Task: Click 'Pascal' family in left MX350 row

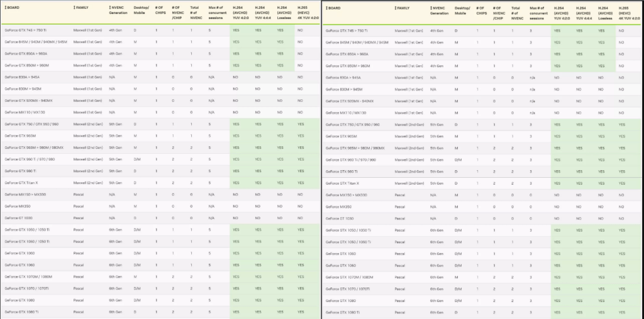Action: pyautogui.click(x=79, y=206)
